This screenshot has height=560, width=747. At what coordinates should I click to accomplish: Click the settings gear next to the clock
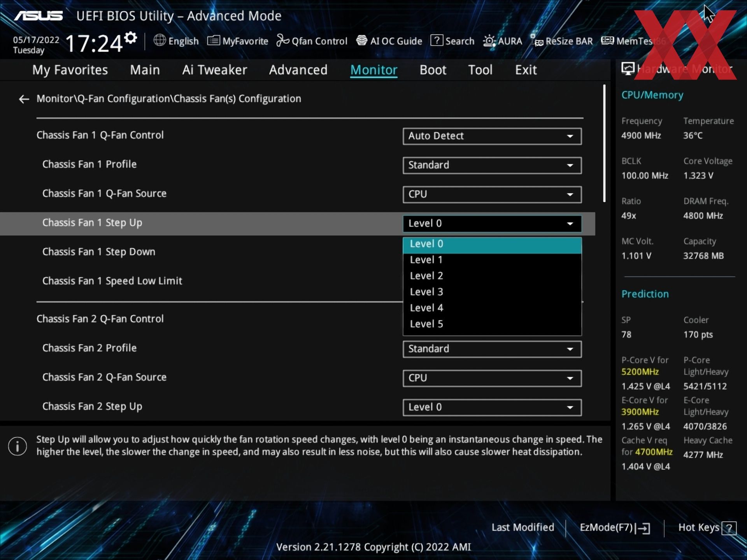(131, 38)
